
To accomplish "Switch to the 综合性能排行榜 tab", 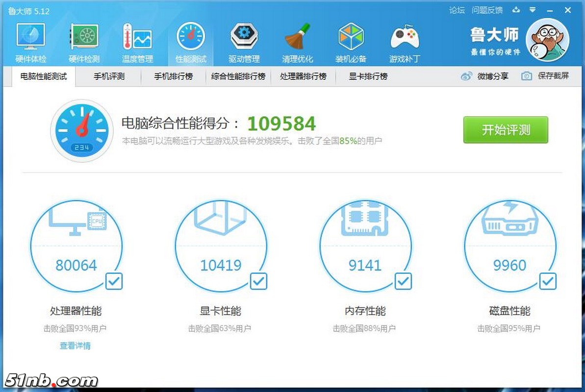I will tap(238, 76).
